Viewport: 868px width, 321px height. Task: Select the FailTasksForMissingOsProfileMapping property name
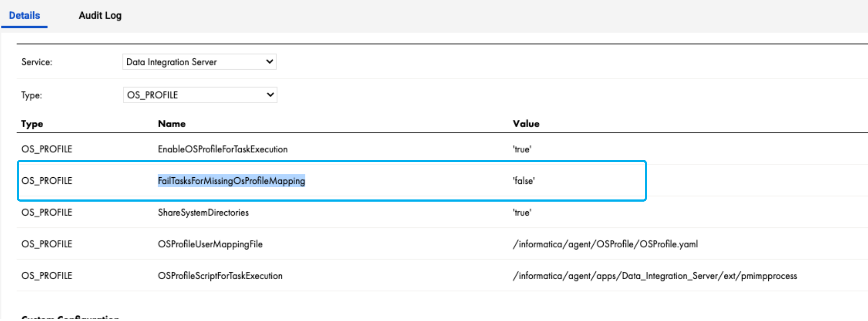[x=231, y=181]
